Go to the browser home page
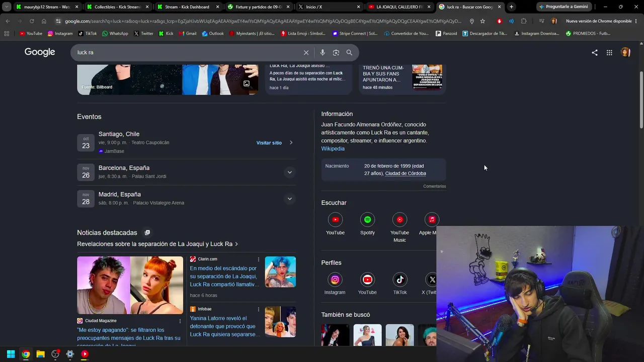644x362 pixels. tap(44, 21)
